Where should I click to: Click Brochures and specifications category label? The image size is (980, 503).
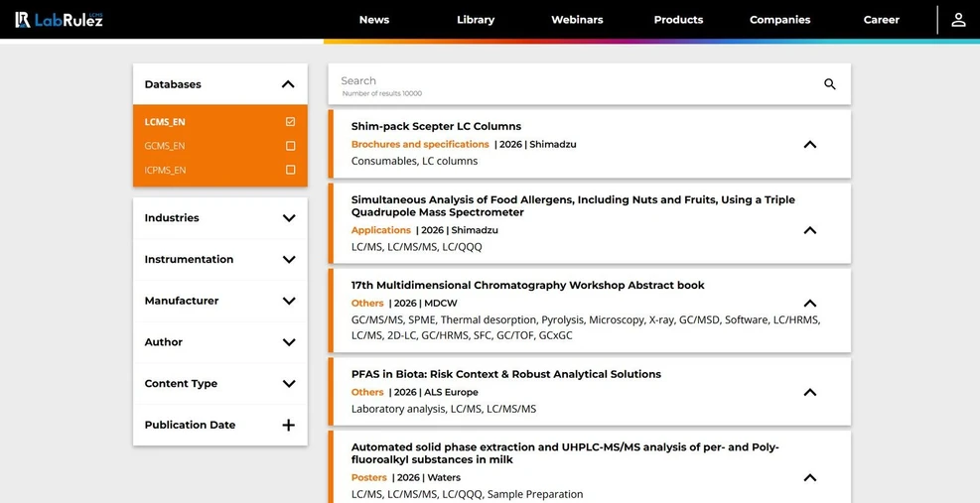coord(420,144)
